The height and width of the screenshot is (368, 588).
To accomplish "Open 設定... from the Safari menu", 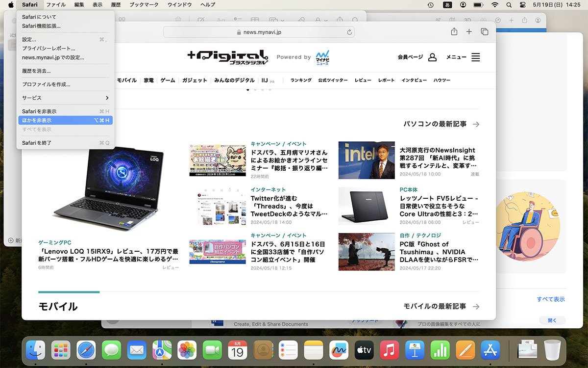I will coord(65,39).
